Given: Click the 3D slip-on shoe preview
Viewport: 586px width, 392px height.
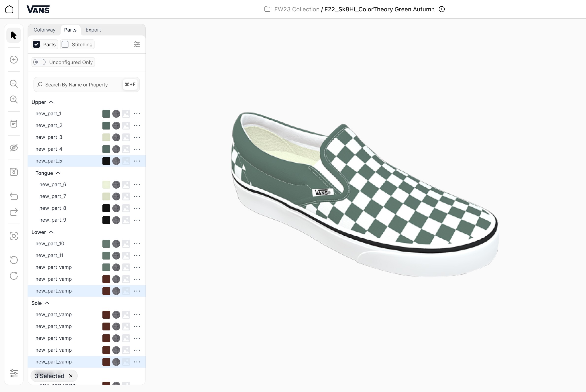Looking at the screenshot, I should coord(365,194).
